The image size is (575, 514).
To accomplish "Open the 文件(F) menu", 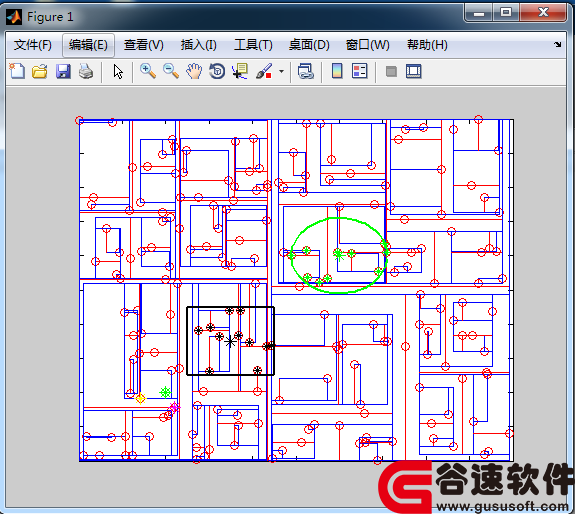I will 33,45.
